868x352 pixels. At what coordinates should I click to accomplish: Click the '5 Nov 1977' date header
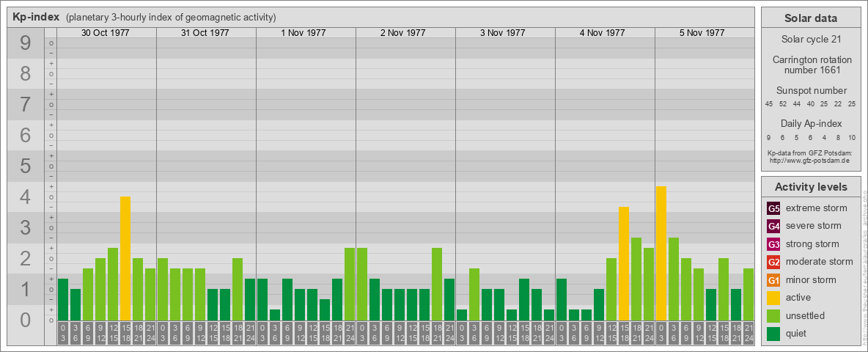(x=702, y=33)
